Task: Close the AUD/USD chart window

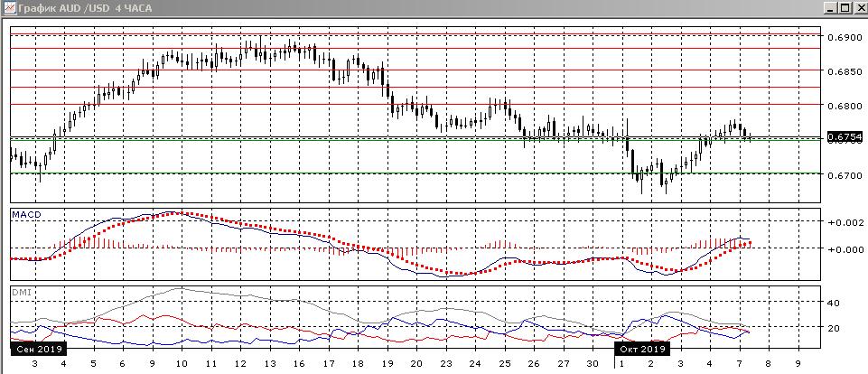Action: [859, 8]
